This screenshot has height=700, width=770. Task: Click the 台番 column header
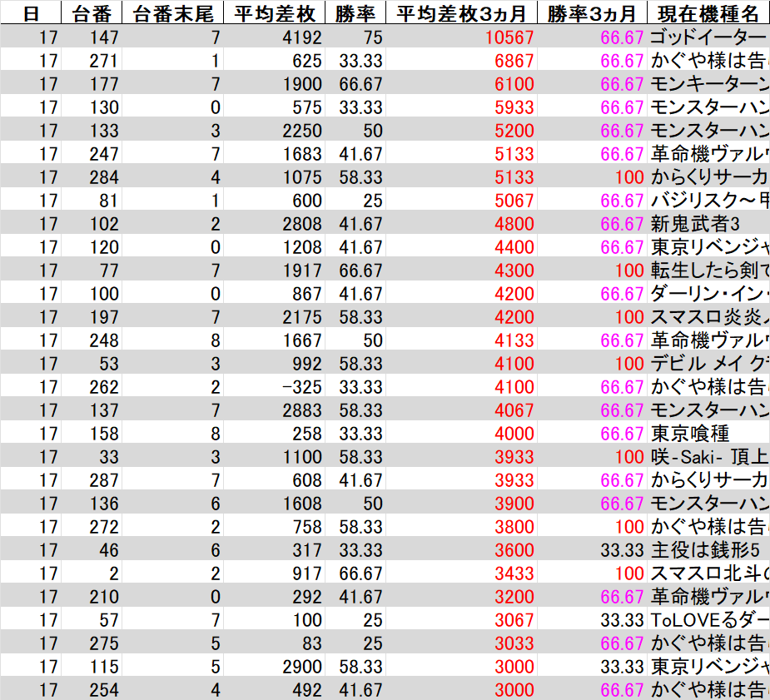pos(92,13)
